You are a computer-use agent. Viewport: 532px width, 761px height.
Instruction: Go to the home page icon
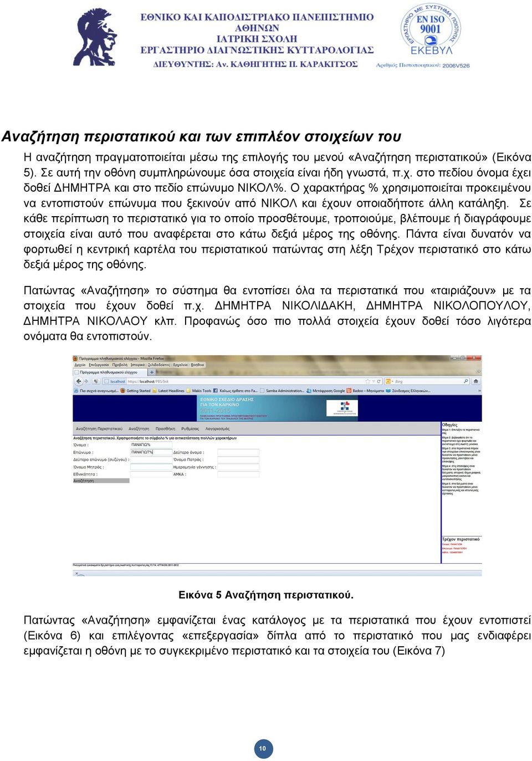475,381
